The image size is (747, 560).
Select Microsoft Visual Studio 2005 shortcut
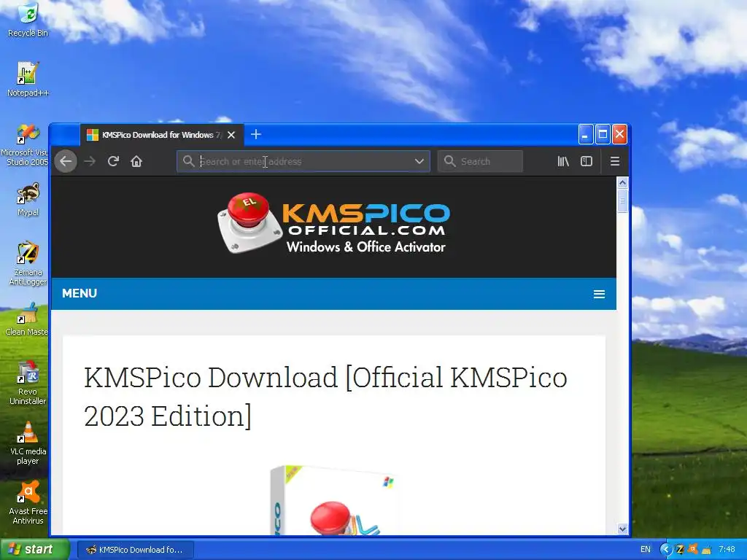pos(26,145)
